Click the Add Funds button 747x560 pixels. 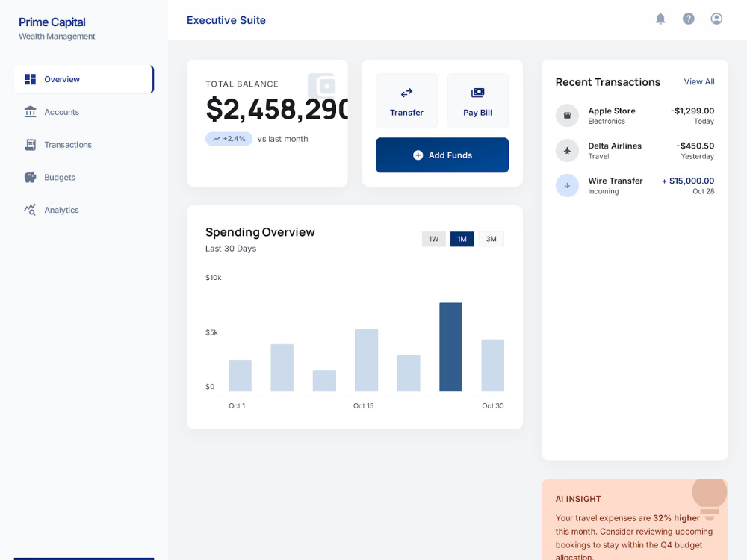pyautogui.click(x=442, y=155)
